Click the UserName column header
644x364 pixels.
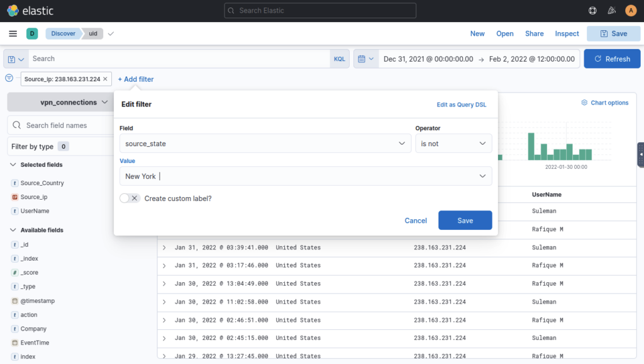547,195
